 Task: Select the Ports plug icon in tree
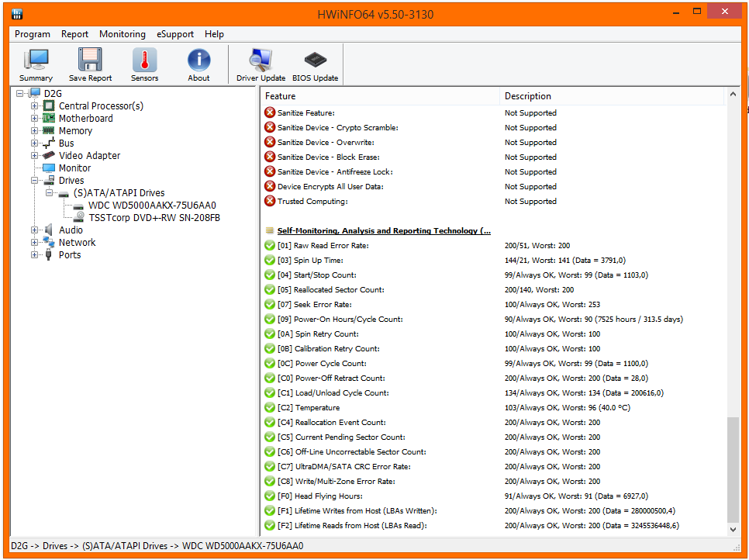pos(49,254)
